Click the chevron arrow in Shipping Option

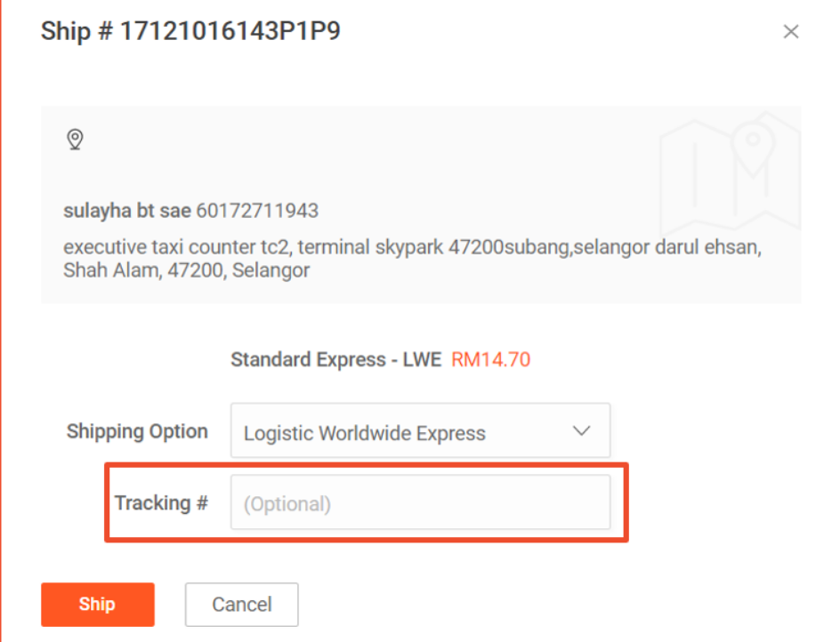point(581,430)
